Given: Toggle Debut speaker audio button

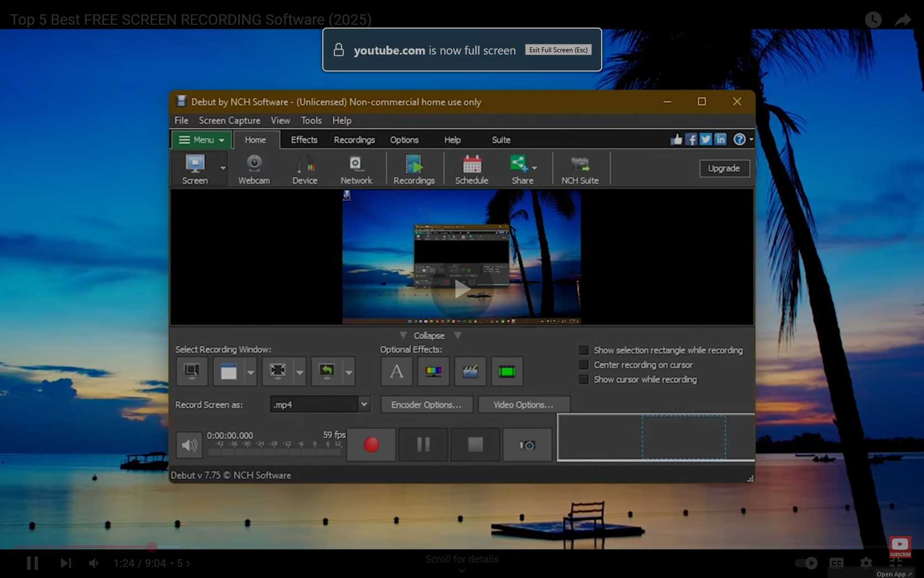Looking at the screenshot, I should [x=189, y=445].
